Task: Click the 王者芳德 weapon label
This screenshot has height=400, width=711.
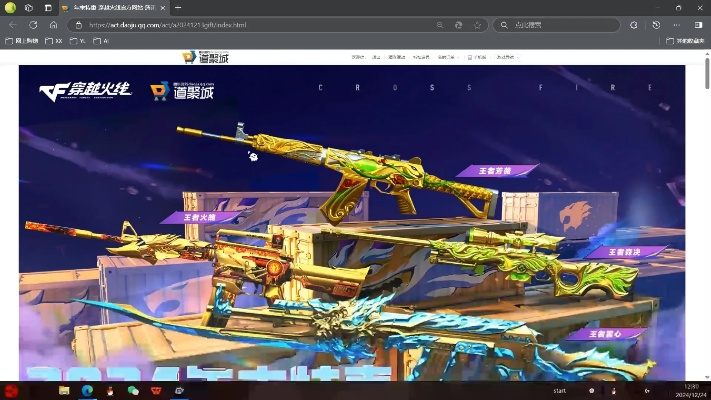Action: [497, 171]
